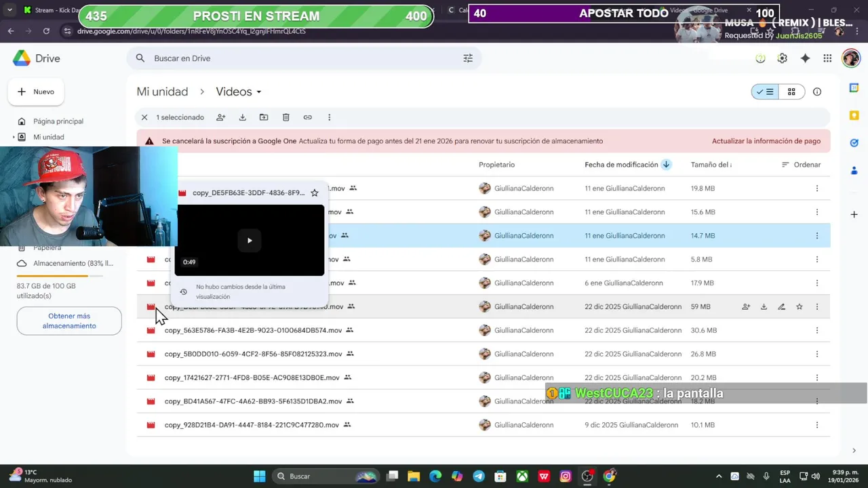Expand Mi unidad tree arrow
The image size is (868, 488).
pyautogui.click(x=14, y=137)
